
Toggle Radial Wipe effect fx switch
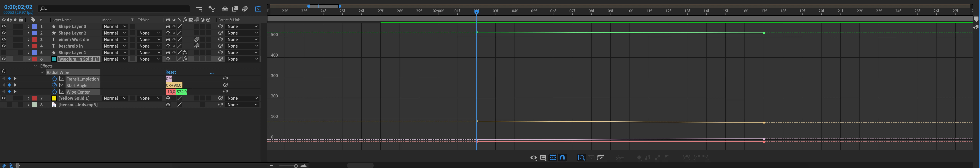coord(3,72)
